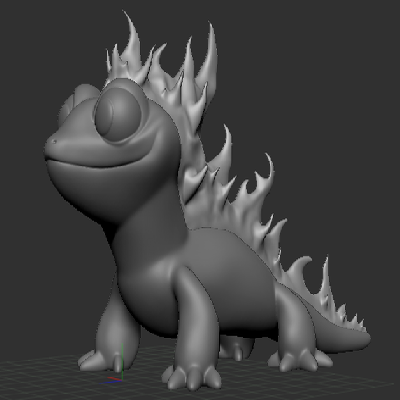The width and height of the screenshot is (400, 400).
Task: Click the front left foot near the gizmo
Action: point(99,361)
